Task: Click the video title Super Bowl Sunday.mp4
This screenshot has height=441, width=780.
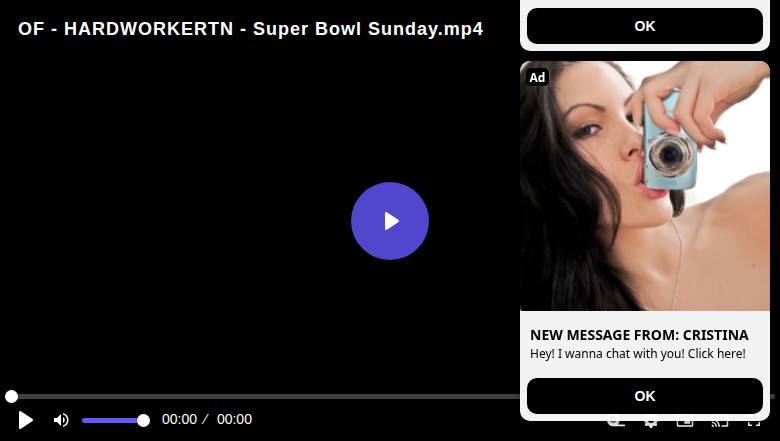Action: coord(250,29)
